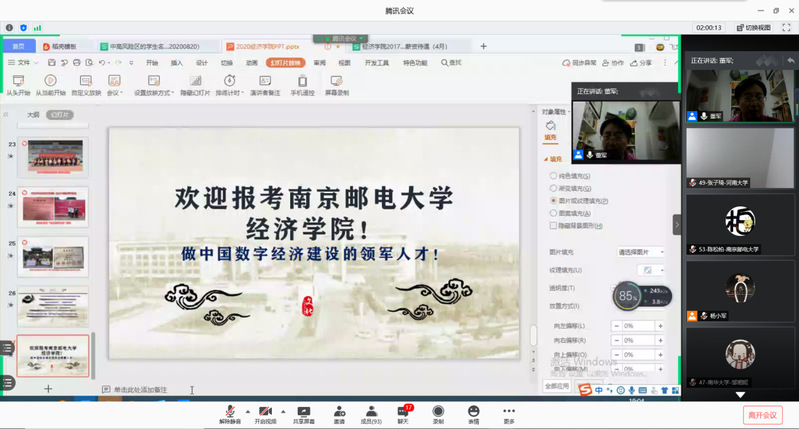The width and height of the screenshot is (799, 429).
Task: Turn on camera with 开启视频 icon
Action: (264, 411)
